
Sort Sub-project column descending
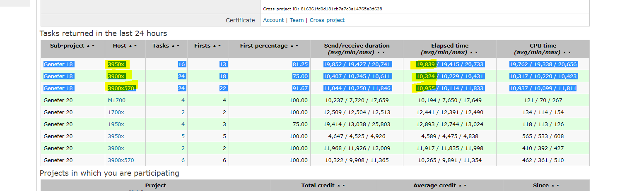point(93,46)
